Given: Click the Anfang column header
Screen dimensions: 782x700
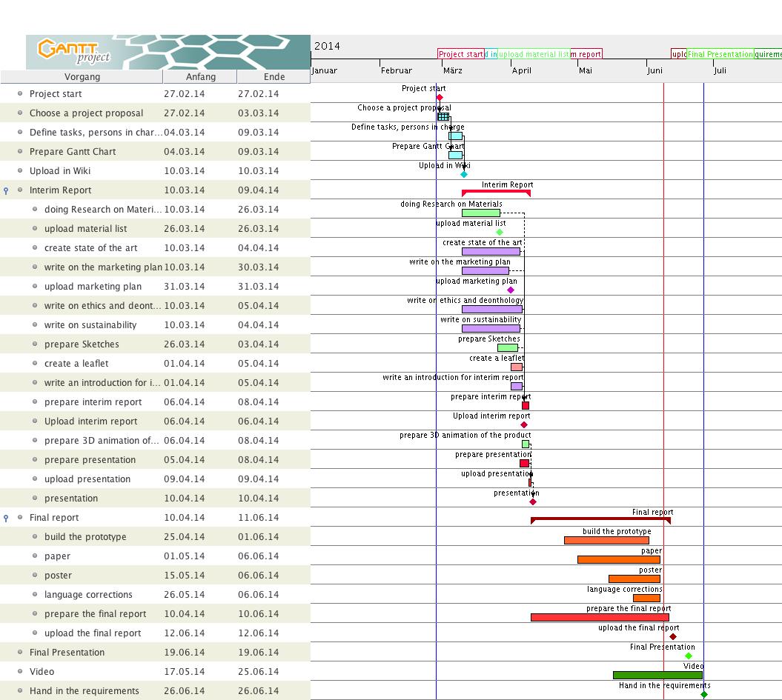Looking at the screenshot, I should [x=200, y=77].
